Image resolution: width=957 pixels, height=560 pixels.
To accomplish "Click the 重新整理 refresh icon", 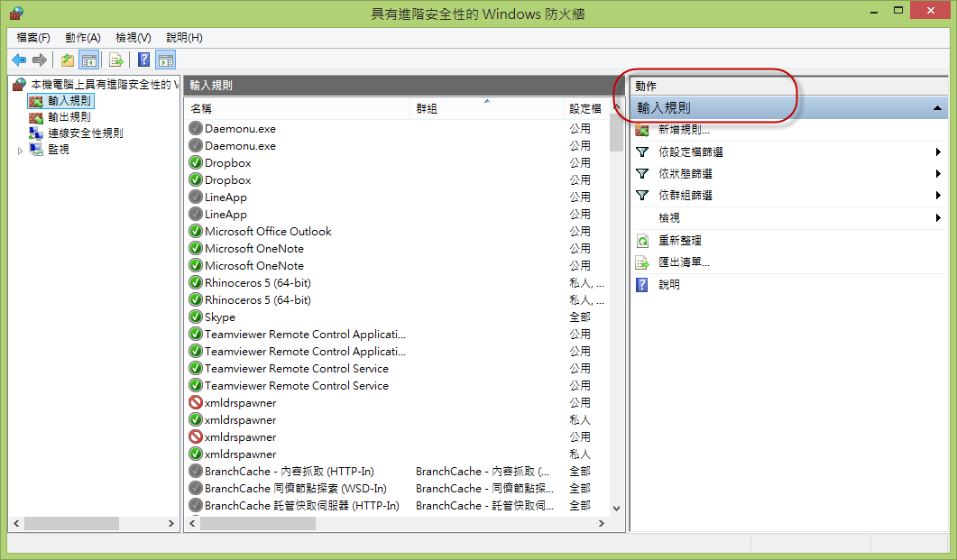I will [642, 241].
